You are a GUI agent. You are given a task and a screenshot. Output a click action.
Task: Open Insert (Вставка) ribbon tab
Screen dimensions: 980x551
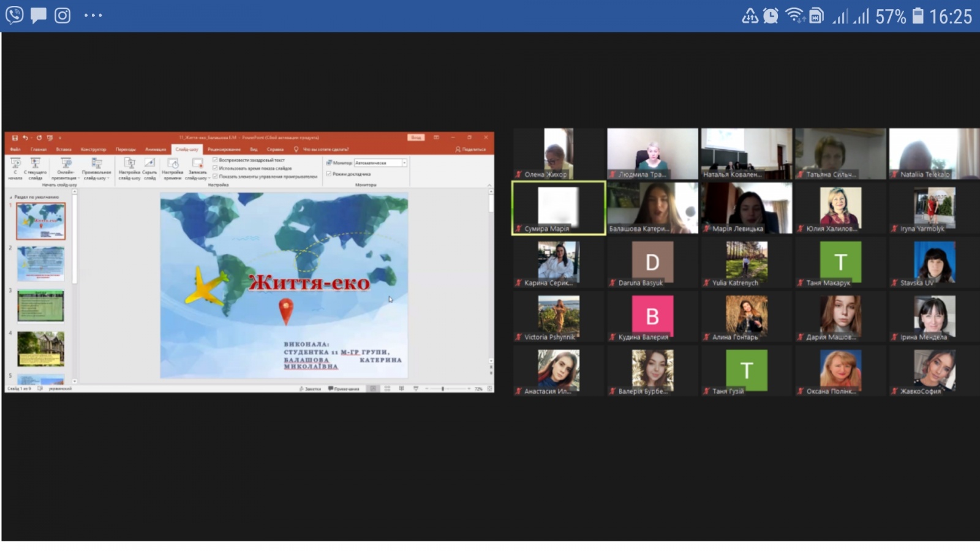click(64, 149)
